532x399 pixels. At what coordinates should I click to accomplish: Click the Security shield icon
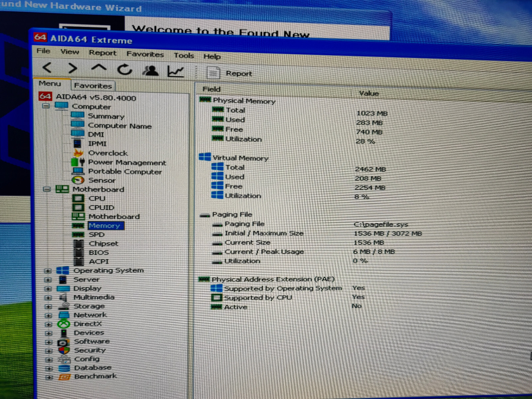click(x=64, y=350)
